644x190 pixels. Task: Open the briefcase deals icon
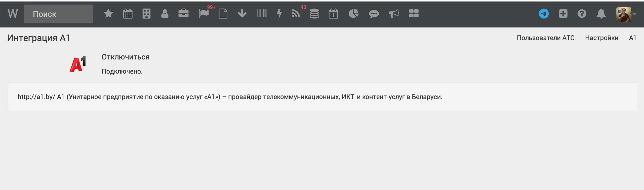tap(183, 14)
